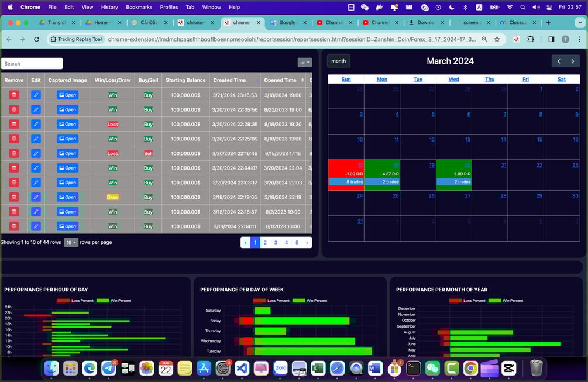Remove the trade created 3/20/2024 22:28:35

[14, 124]
